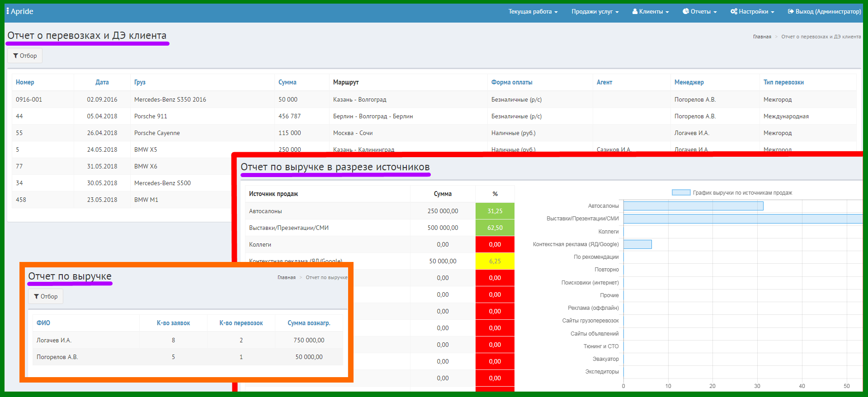This screenshot has width=868, height=397.
Task: Click the Главная breadcrumb link at top right
Action: coord(762,37)
